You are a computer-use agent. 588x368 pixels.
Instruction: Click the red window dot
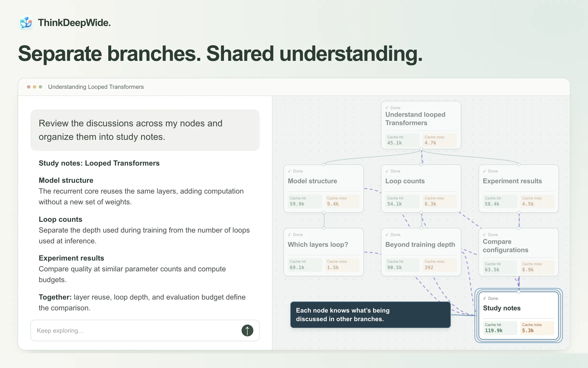coord(29,87)
